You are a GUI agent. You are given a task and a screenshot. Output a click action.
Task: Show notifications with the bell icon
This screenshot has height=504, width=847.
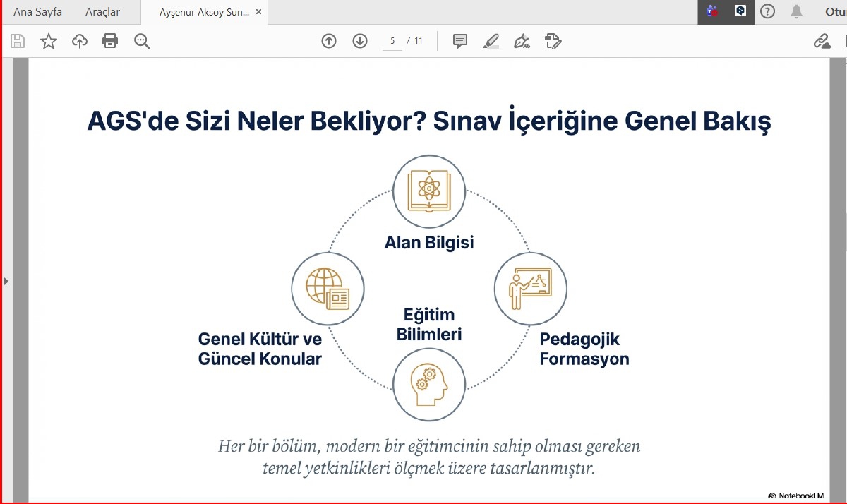click(x=797, y=11)
